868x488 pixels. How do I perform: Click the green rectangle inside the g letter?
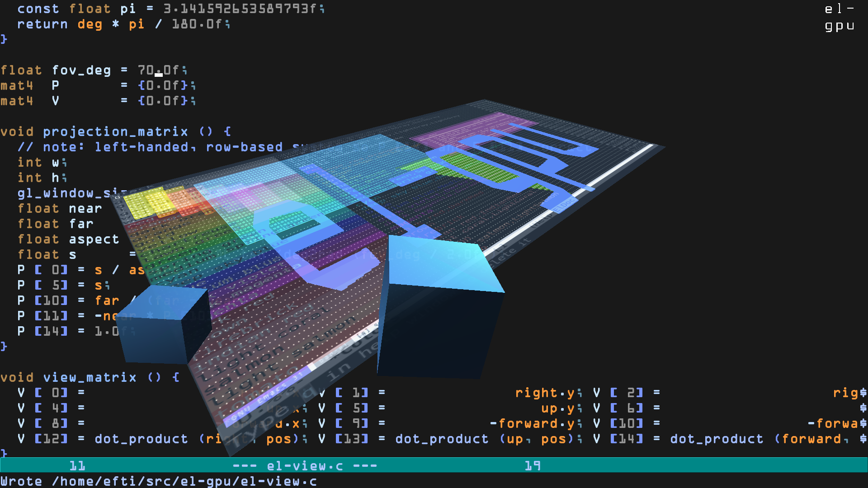[x=479, y=167]
